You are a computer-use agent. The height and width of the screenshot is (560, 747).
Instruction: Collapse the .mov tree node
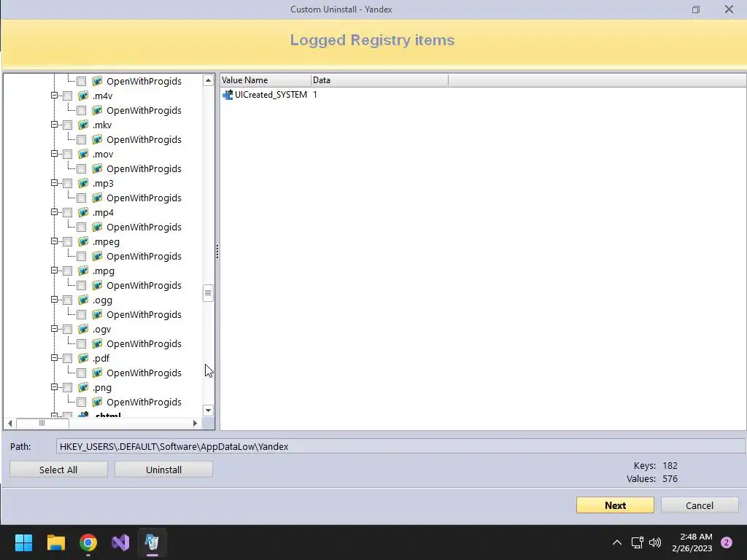click(54, 153)
